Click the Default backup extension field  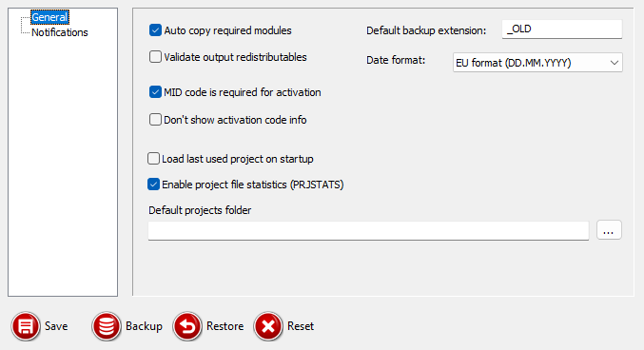(x=562, y=29)
